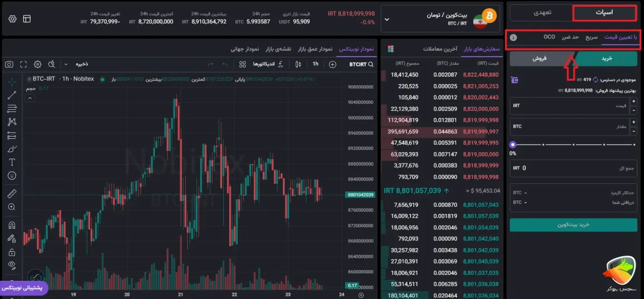The height and width of the screenshot is (299, 644).
Task: Toggle hide all drawings eye icon
Action: pyautogui.click(x=12, y=265)
